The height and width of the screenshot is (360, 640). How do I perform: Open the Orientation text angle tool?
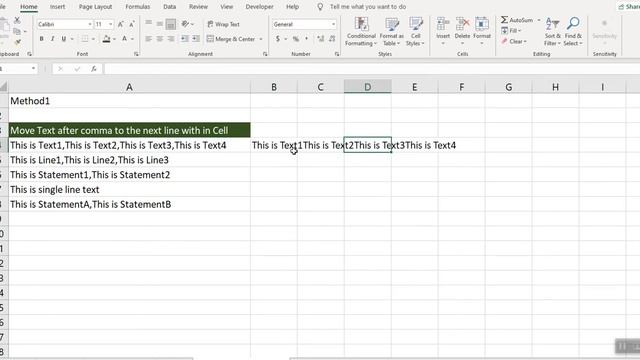click(x=186, y=24)
